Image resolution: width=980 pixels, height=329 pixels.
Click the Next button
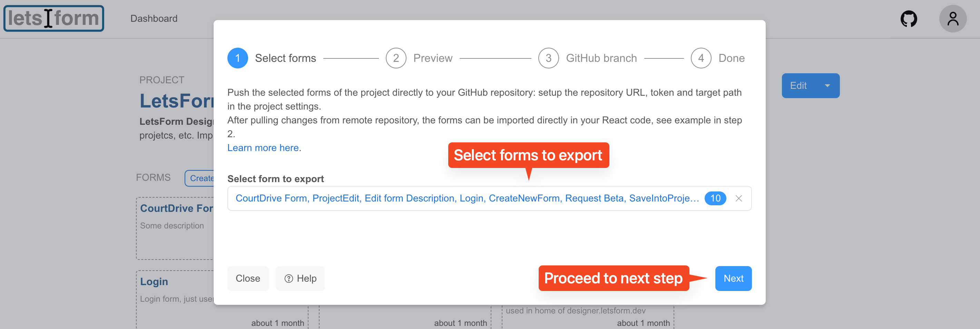[x=733, y=278]
